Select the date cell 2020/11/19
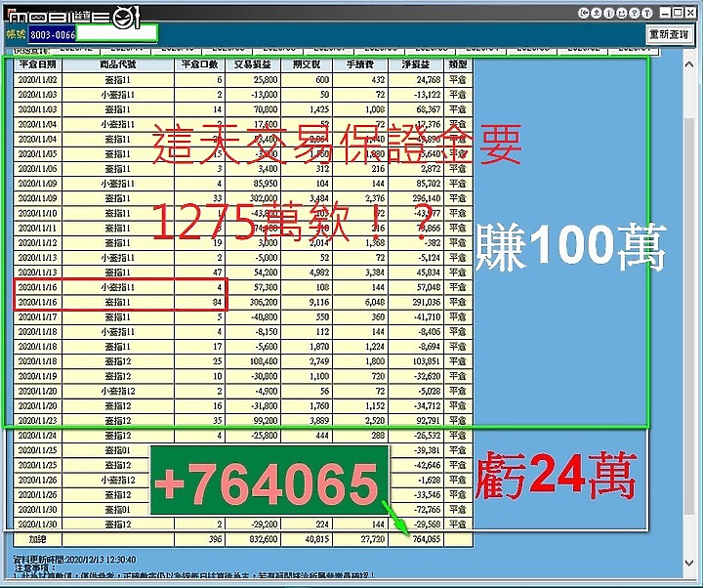The image size is (703, 588). pos(38,376)
